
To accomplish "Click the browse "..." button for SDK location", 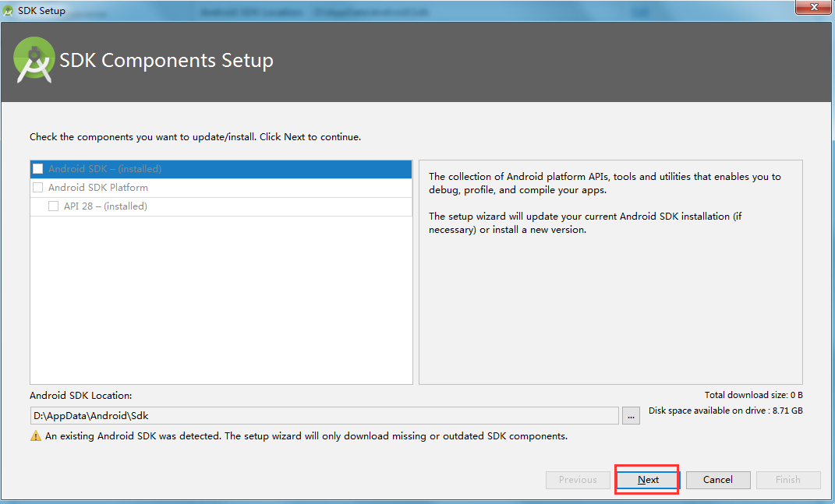I will coord(631,415).
